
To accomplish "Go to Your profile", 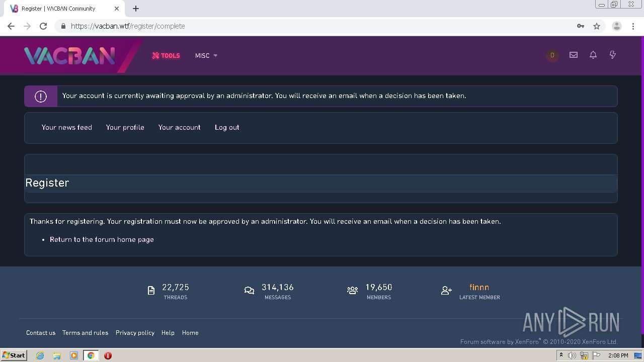I will point(125,127).
